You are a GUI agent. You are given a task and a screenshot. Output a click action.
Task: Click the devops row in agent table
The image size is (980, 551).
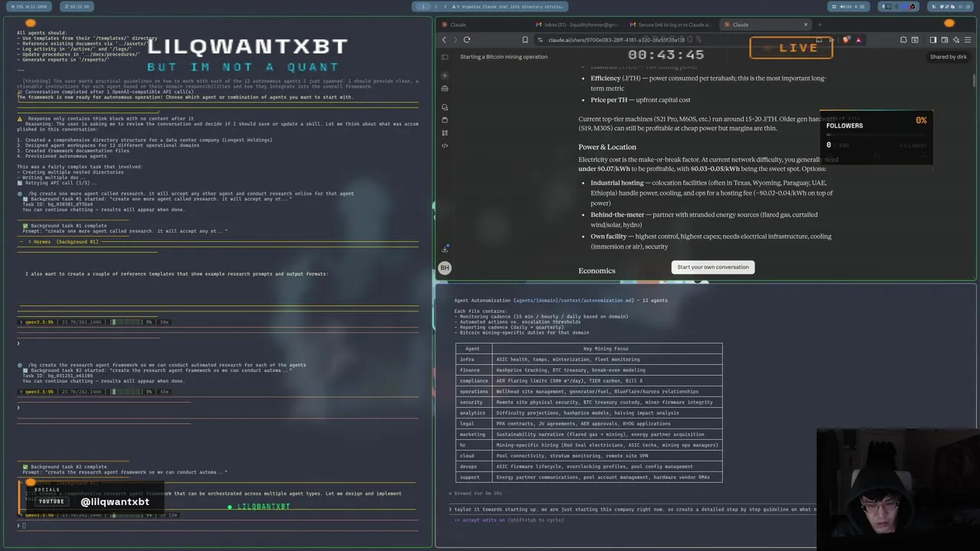(589, 467)
